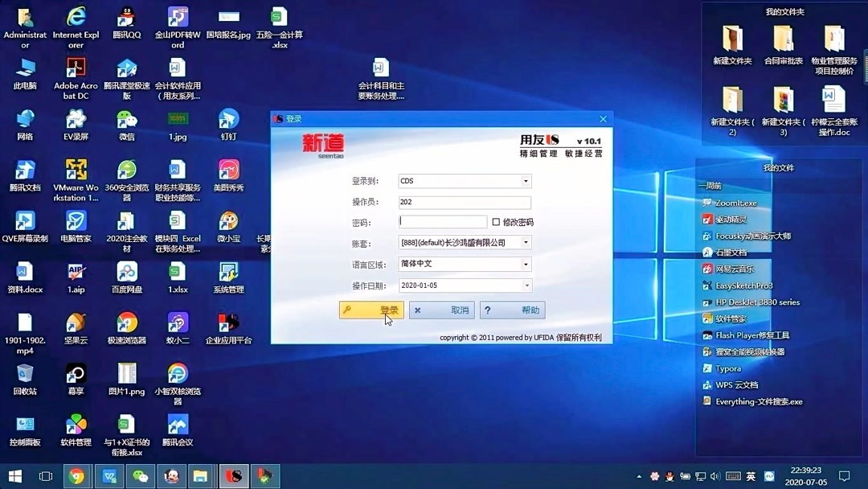This screenshot has height=489, width=868.
Task: Open the 操作日期 date dropdown
Action: [x=527, y=285]
